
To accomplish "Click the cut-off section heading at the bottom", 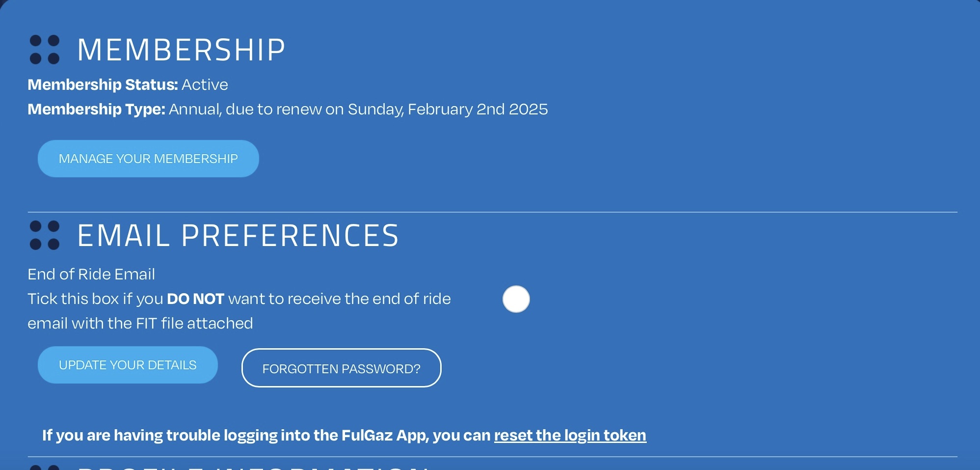I will (x=253, y=467).
